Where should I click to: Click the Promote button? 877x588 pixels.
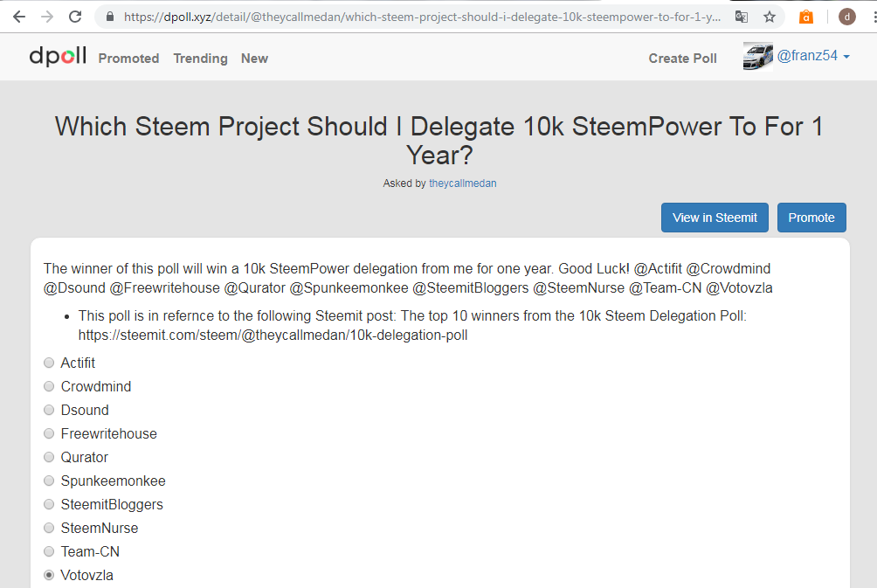pos(811,218)
